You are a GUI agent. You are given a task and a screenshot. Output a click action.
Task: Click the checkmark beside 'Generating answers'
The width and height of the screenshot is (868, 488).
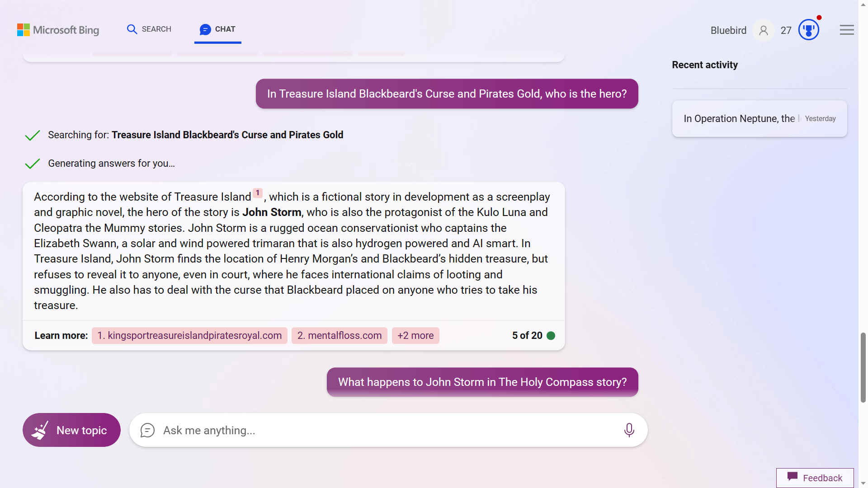[x=33, y=164]
